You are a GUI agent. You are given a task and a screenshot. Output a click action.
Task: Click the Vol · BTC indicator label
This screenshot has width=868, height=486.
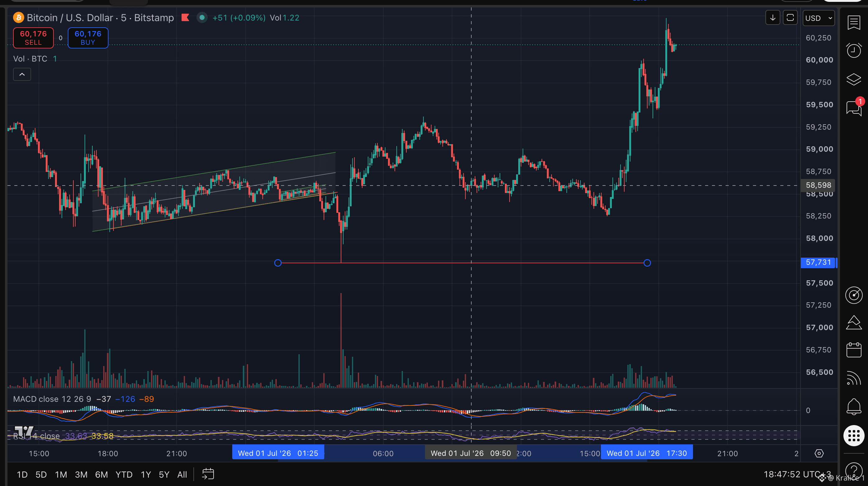pos(30,59)
